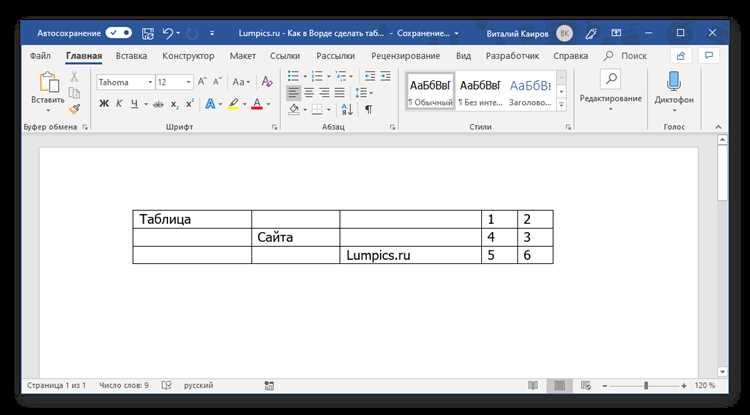
Task: Click the numbered list icon
Action: [x=317, y=76]
